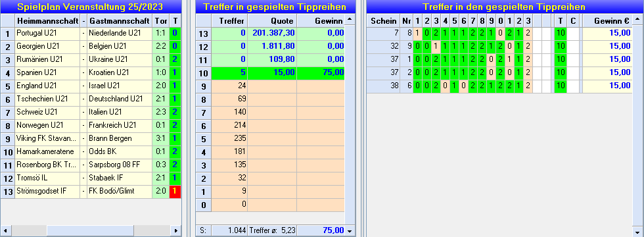Screen dimensions: 644x237
Task: Select ticket row Schein 37 Nr 2
Action: pos(499,73)
